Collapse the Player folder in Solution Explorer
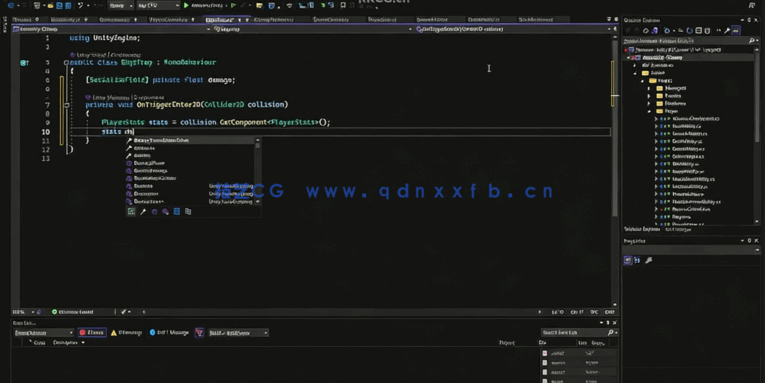The width and height of the screenshot is (765, 383). pyautogui.click(x=649, y=111)
